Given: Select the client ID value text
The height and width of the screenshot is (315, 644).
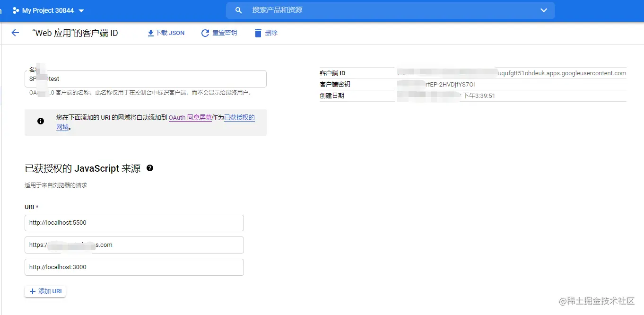Looking at the screenshot, I should tap(512, 73).
